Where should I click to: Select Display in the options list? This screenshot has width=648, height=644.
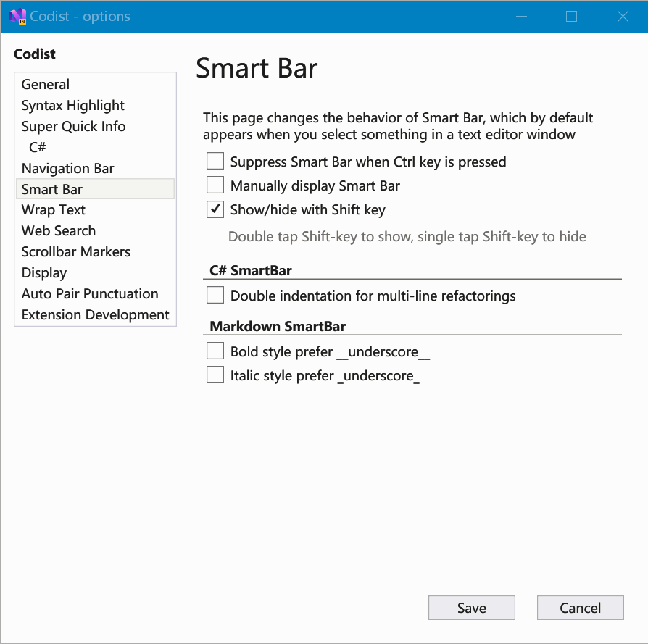(x=95, y=272)
